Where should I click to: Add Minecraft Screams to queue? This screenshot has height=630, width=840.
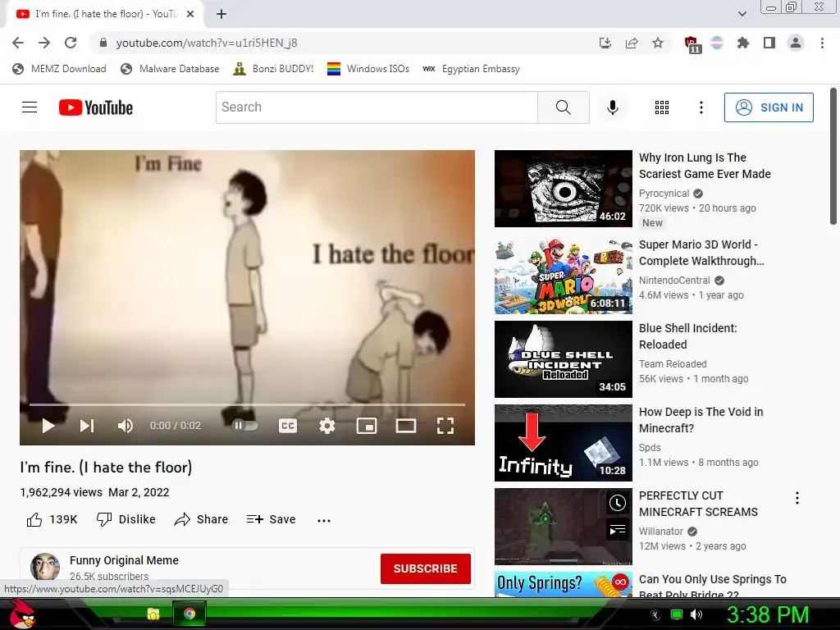pos(617,530)
